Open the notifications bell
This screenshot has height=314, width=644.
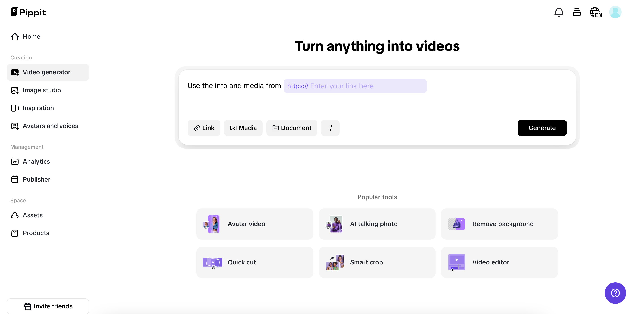pos(559,12)
